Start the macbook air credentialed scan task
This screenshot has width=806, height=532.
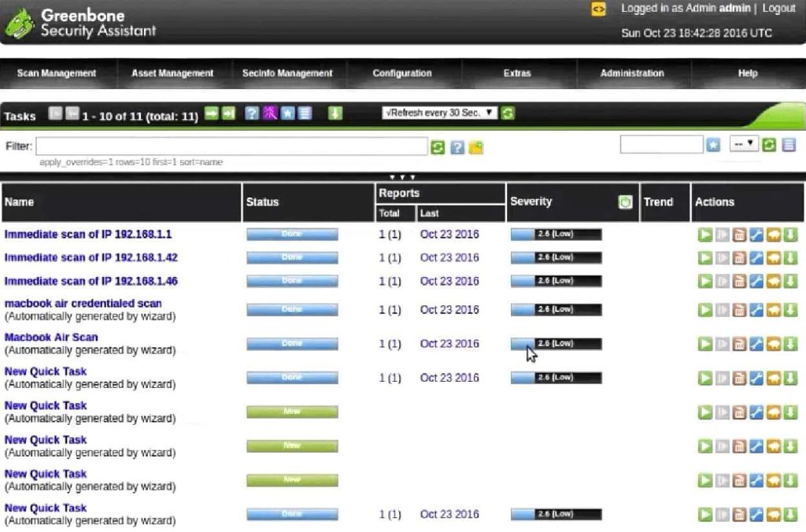(x=705, y=310)
